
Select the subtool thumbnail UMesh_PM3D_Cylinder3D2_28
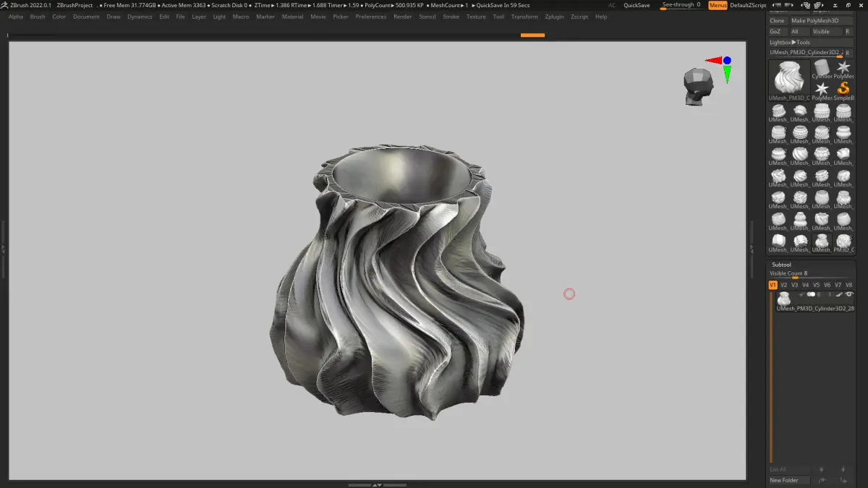[x=783, y=299]
